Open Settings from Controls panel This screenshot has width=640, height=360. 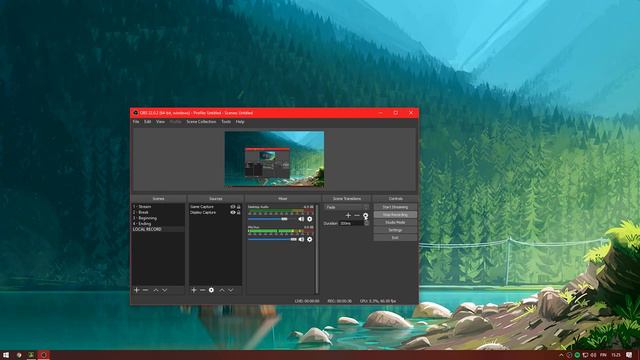(395, 230)
